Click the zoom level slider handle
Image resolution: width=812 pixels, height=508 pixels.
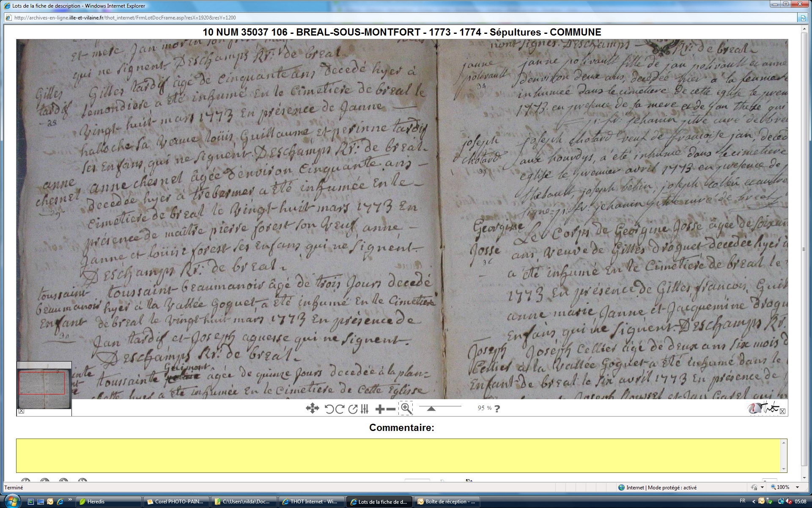pos(431,409)
